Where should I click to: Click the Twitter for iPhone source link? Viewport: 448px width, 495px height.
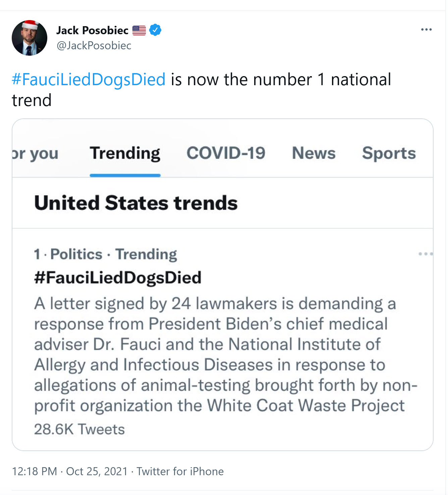[x=180, y=471]
